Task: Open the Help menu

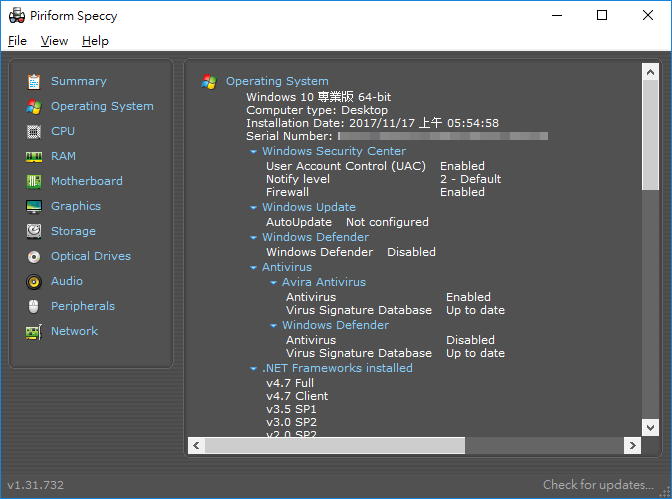Action: click(95, 41)
